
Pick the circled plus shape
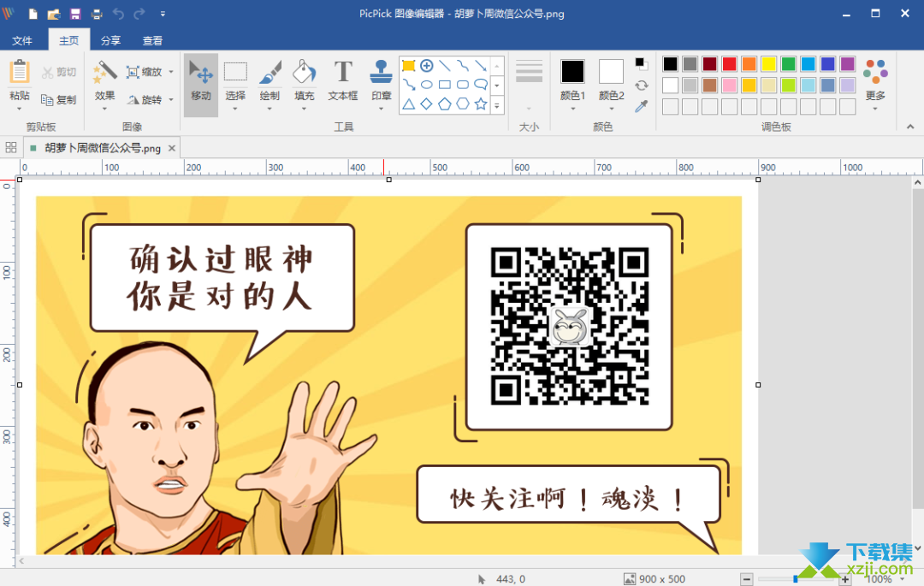tap(427, 65)
